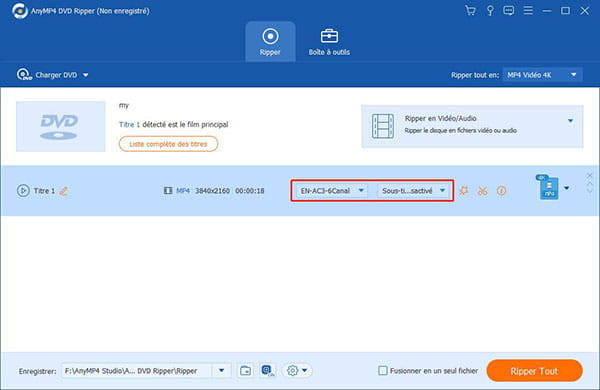
Task: Click the film strip icon in rip mode panel
Action: (x=383, y=126)
